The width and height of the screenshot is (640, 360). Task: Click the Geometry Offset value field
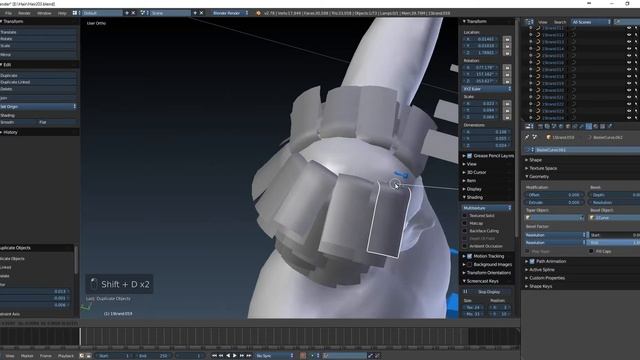pyautogui.click(x=554, y=195)
